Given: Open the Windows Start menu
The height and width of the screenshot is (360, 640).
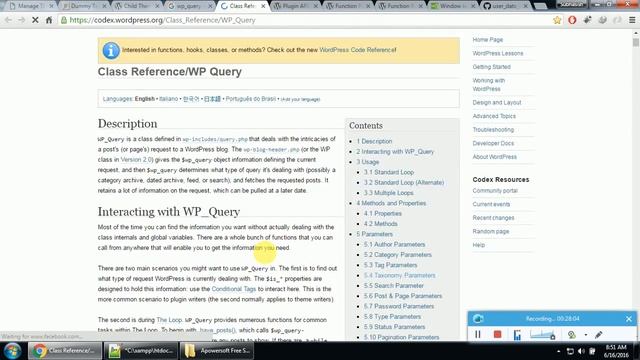Looking at the screenshot, I should [x=12, y=351].
